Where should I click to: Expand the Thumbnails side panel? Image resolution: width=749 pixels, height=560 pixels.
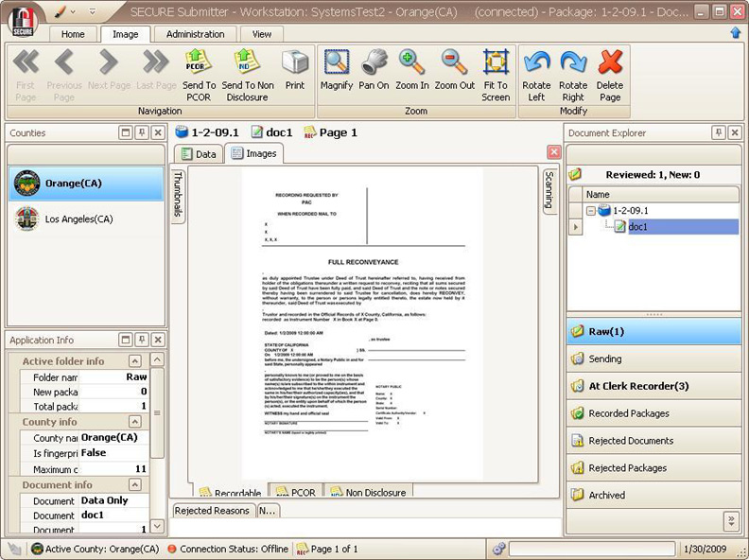click(x=177, y=194)
